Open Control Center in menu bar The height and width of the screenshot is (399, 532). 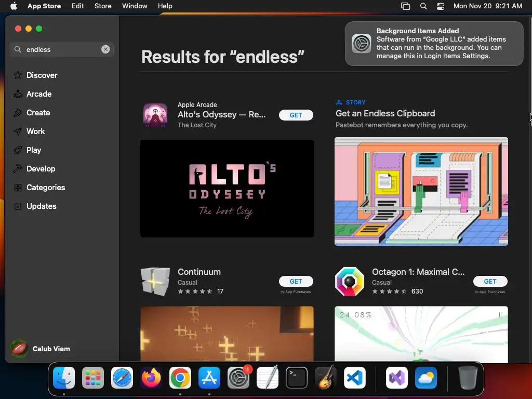pos(441,6)
